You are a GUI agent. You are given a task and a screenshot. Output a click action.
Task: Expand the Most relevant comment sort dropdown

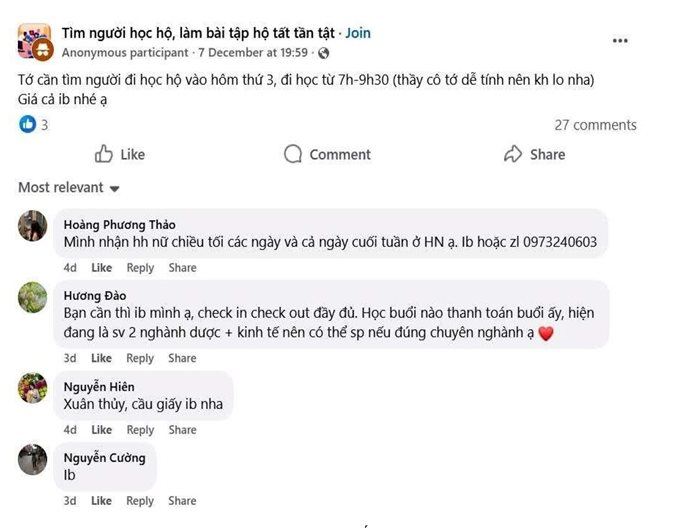point(69,188)
